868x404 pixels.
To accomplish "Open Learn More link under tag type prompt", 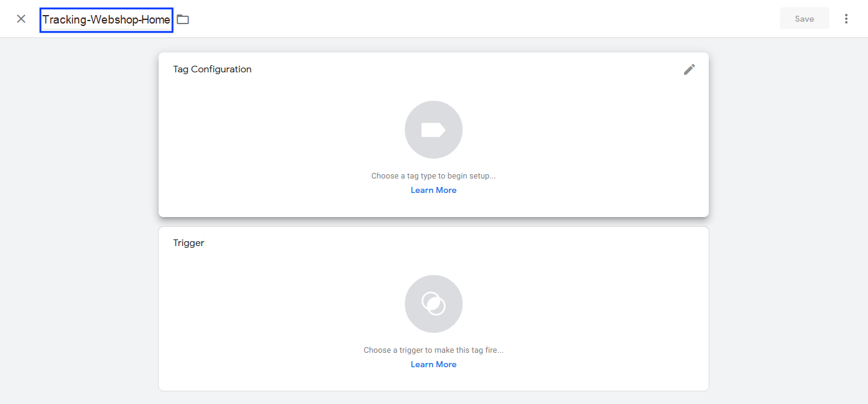I will [433, 190].
